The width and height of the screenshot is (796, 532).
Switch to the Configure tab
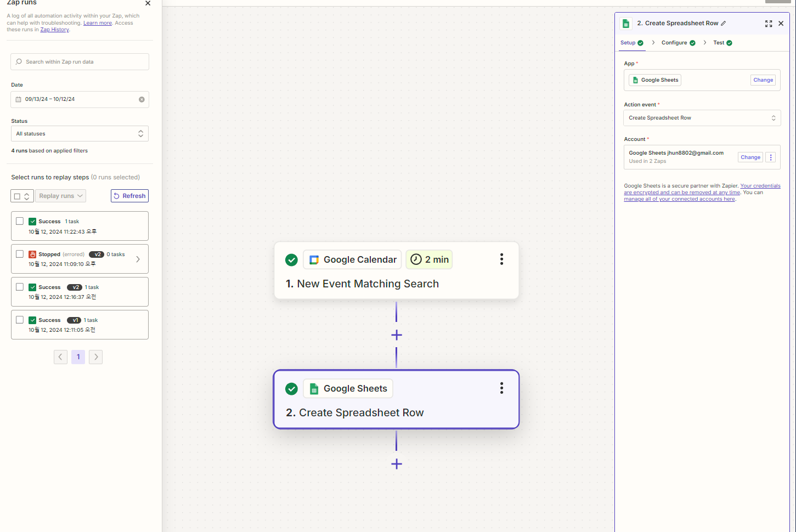coord(679,43)
